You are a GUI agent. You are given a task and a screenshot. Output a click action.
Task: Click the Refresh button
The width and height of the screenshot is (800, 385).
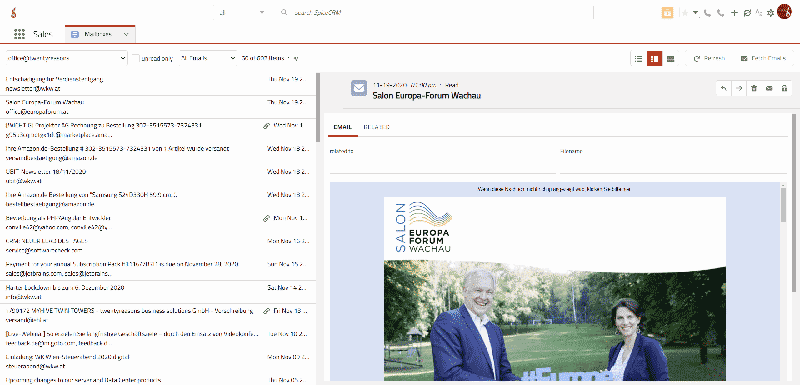[x=710, y=59]
